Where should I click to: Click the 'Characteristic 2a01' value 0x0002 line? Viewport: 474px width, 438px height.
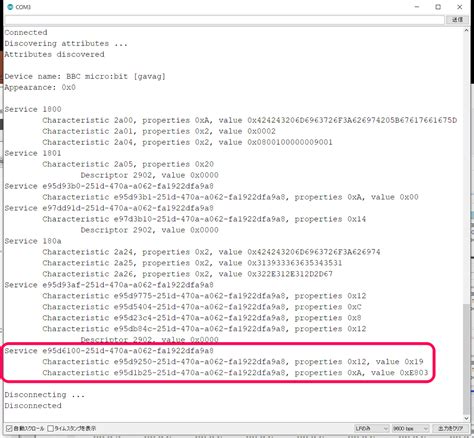[159, 131]
